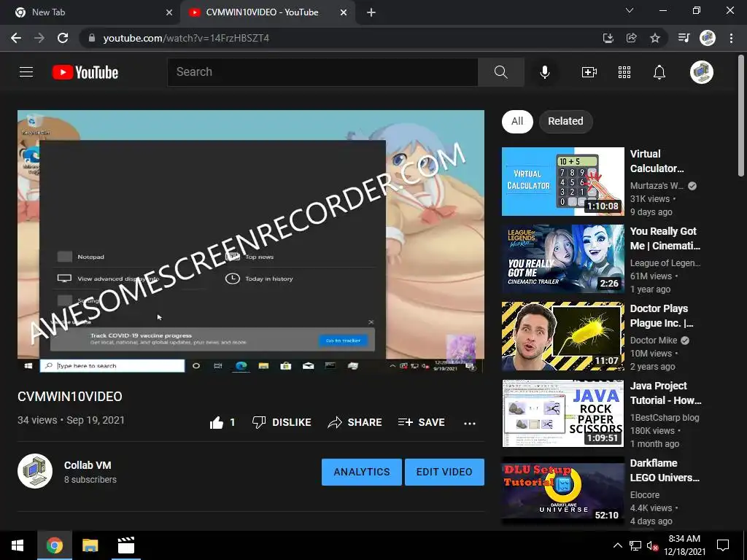The height and width of the screenshot is (560, 747).
Task: Open the Create video camera icon
Action: pyautogui.click(x=589, y=72)
